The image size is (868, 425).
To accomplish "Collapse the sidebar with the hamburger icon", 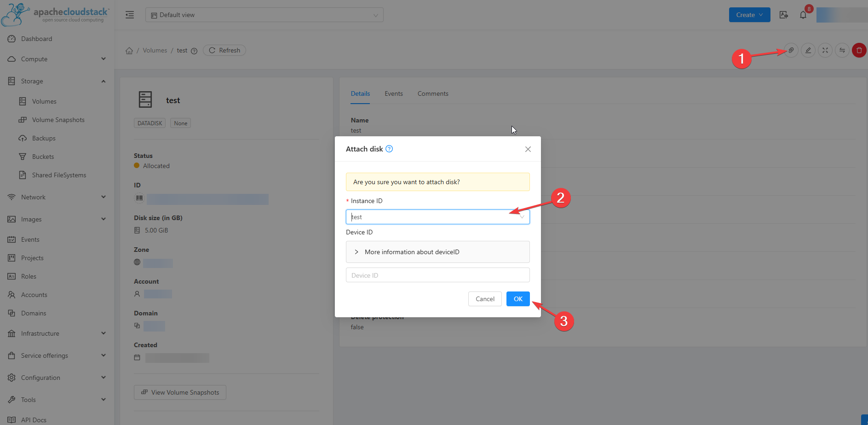I will coord(130,15).
